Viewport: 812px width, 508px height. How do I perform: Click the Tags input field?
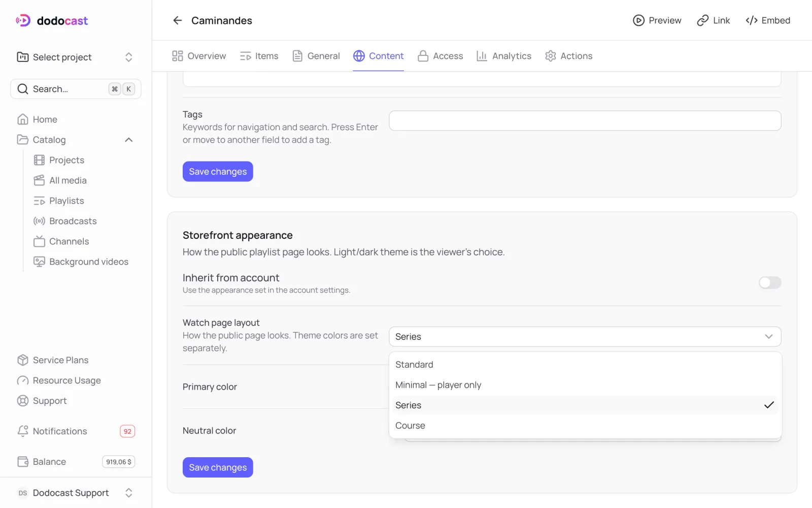[x=585, y=121]
